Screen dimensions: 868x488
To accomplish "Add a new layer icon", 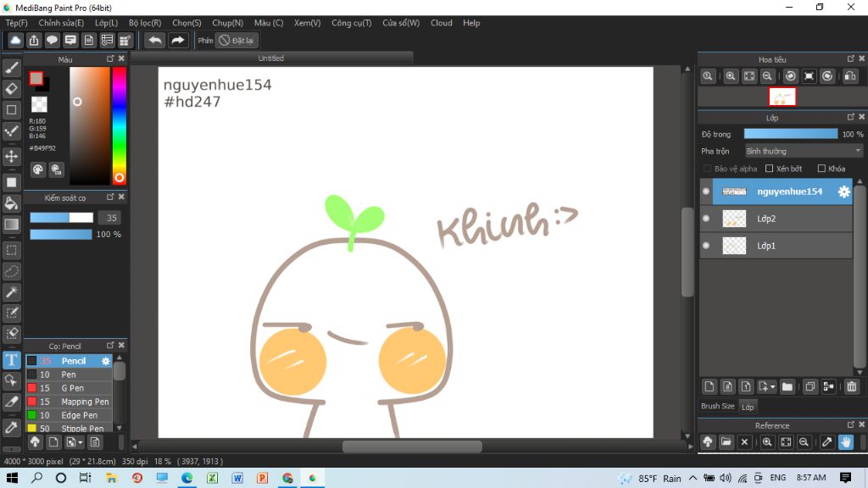I will 709,386.
